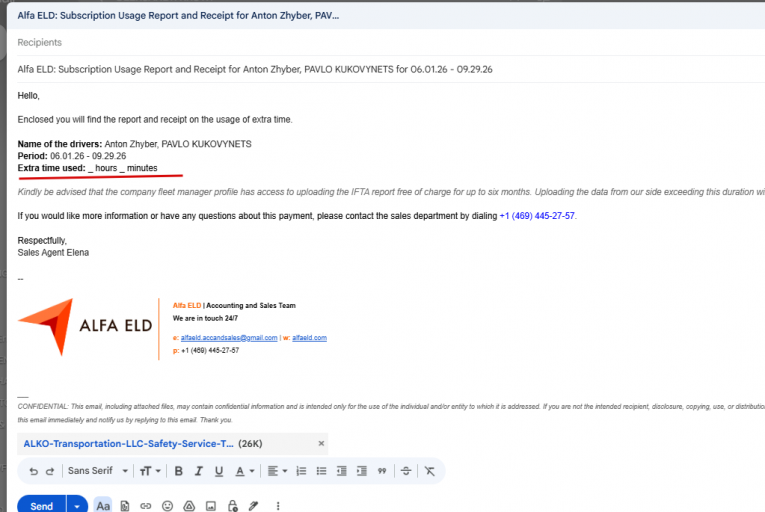The width and height of the screenshot is (765, 512).
Task: Click the 'Name of the drivers' line
Action: 135,144
